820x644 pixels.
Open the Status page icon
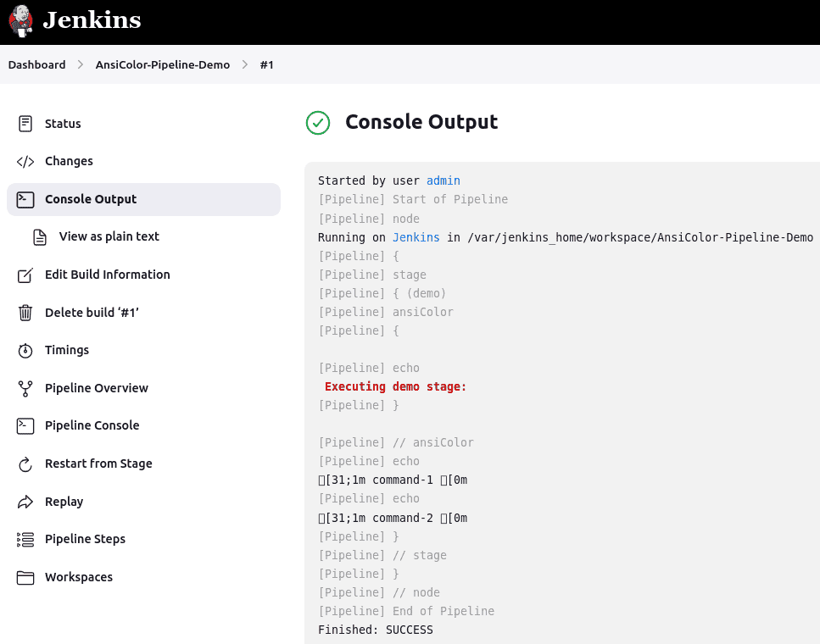25,124
